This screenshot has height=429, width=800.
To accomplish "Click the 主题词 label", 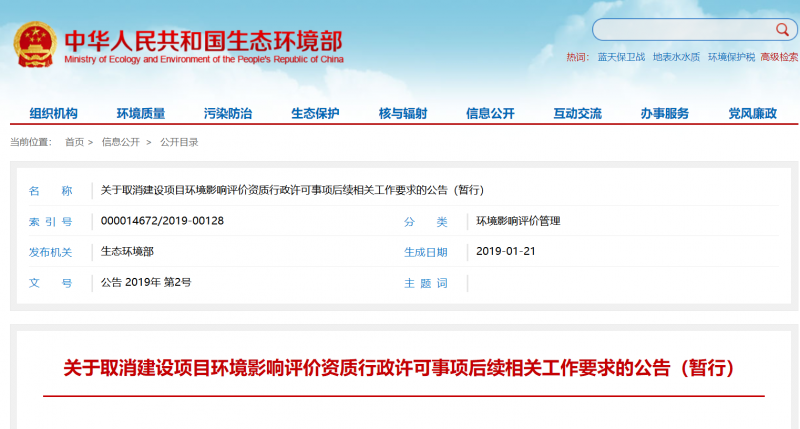I will coord(426,284).
